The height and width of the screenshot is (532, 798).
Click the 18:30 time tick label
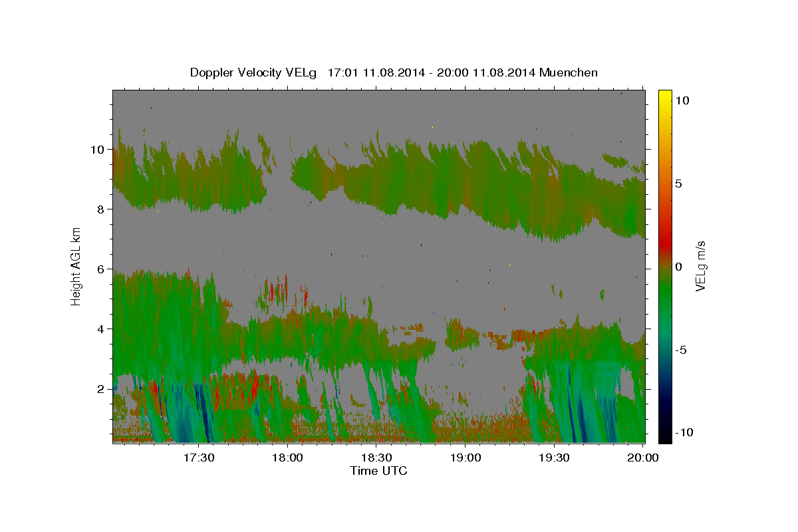click(x=376, y=458)
